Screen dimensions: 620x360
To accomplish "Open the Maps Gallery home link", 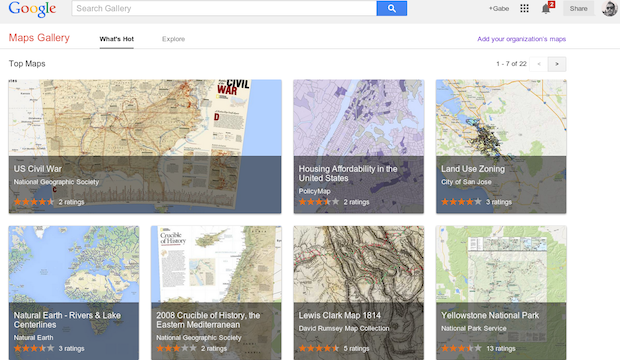I will (39, 38).
